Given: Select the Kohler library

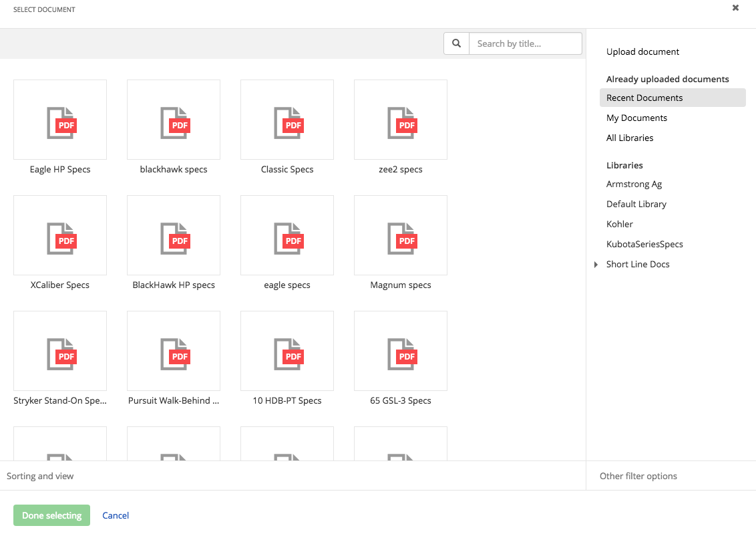Looking at the screenshot, I should pos(619,224).
